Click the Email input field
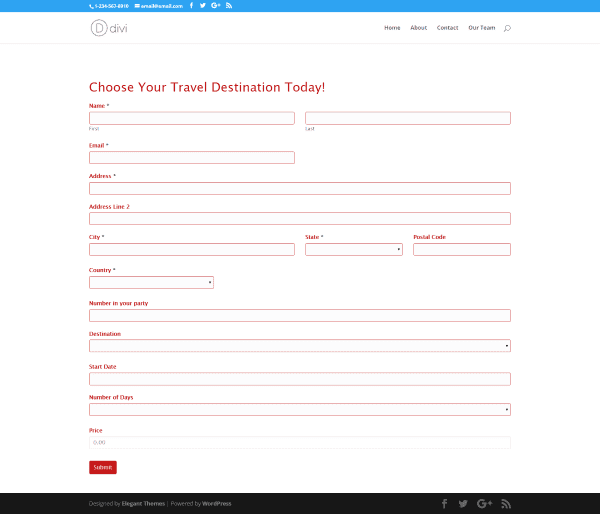The image size is (600, 514). pos(191,157)
